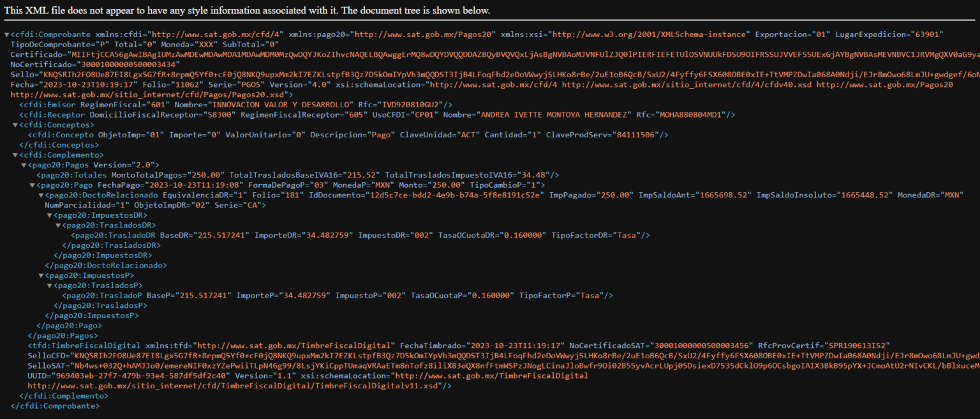This screenshot has height=419, width=980.
Task: Collapse the root cfdi:Comprobante node
Action: coord(6,34)
